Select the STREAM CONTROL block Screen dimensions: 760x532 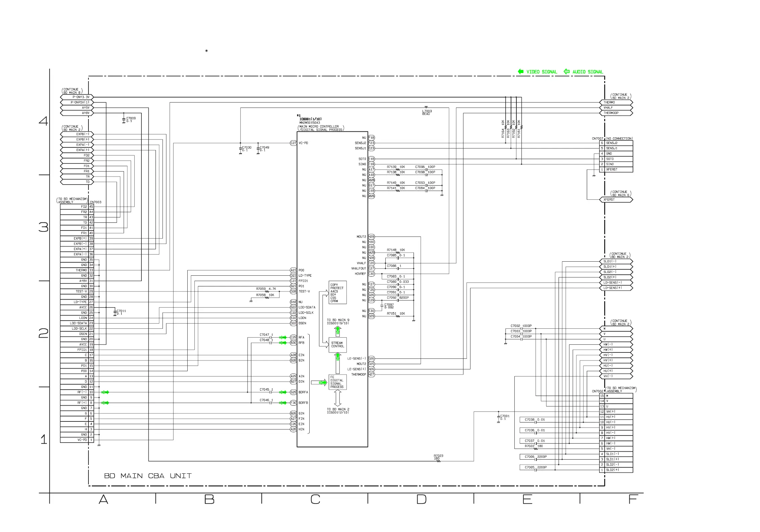tap(337, 345)
